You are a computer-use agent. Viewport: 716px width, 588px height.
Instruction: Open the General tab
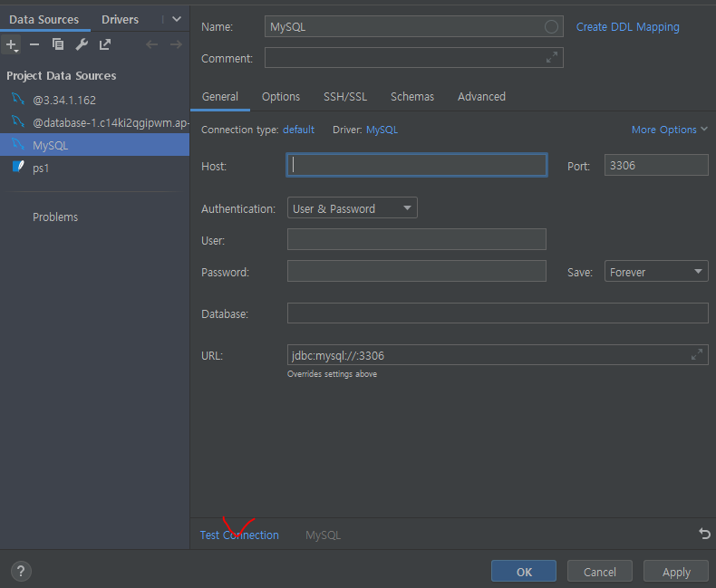pos(220,97)
